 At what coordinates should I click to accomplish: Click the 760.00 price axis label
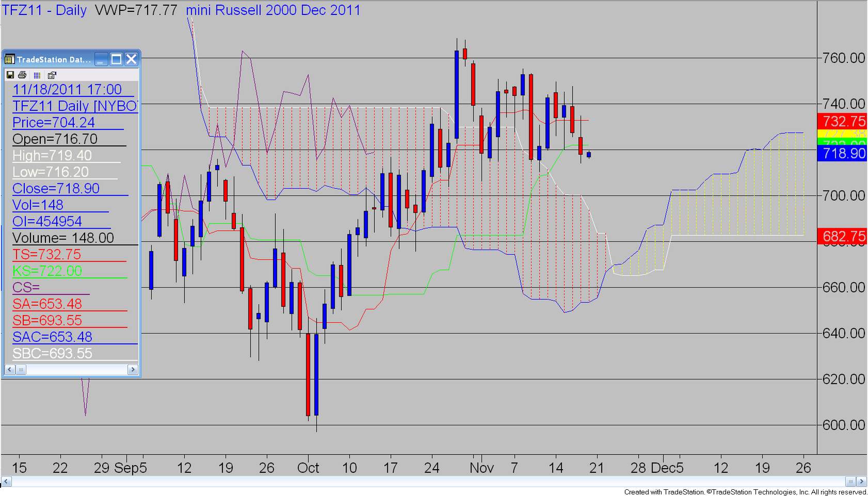tap(844, 58)
